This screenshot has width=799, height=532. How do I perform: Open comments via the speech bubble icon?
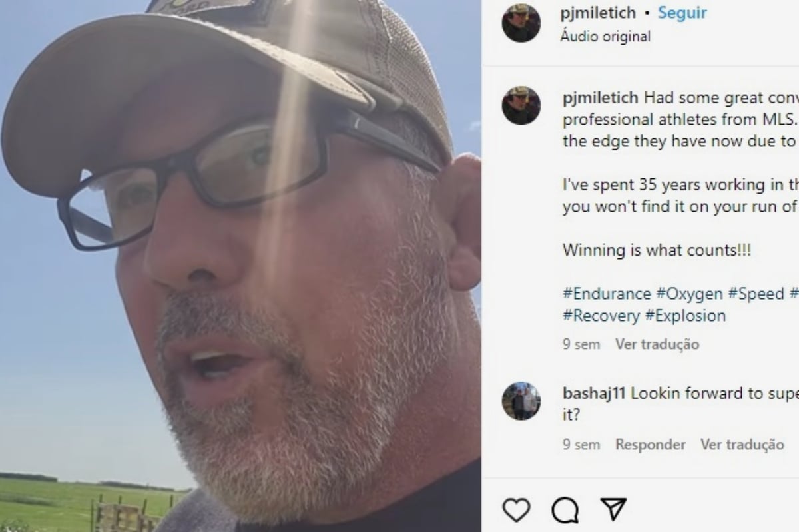565,510
